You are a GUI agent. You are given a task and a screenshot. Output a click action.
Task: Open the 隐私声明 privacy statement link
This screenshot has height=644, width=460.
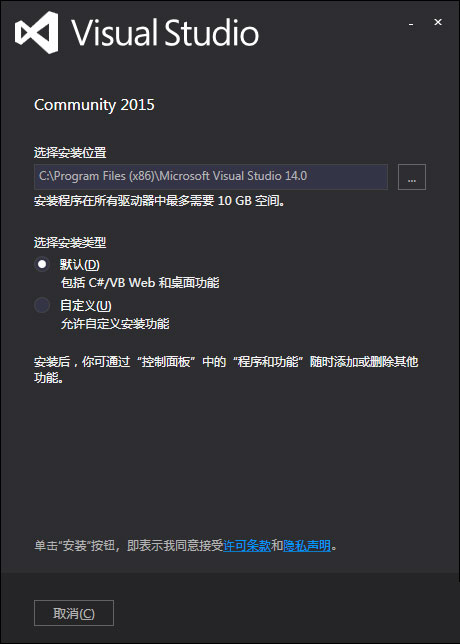point(307,545)
